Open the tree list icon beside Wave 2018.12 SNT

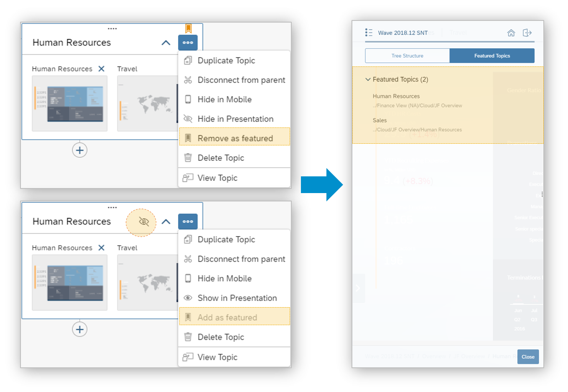[369, 33]
